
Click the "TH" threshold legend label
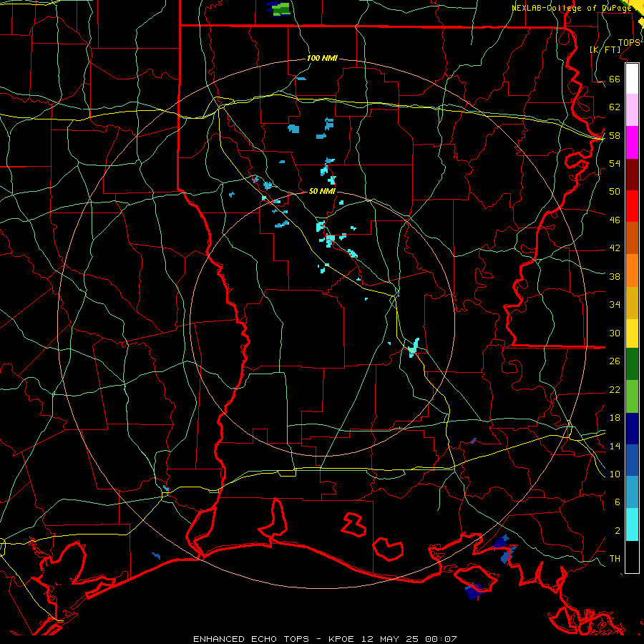point(615,559)
